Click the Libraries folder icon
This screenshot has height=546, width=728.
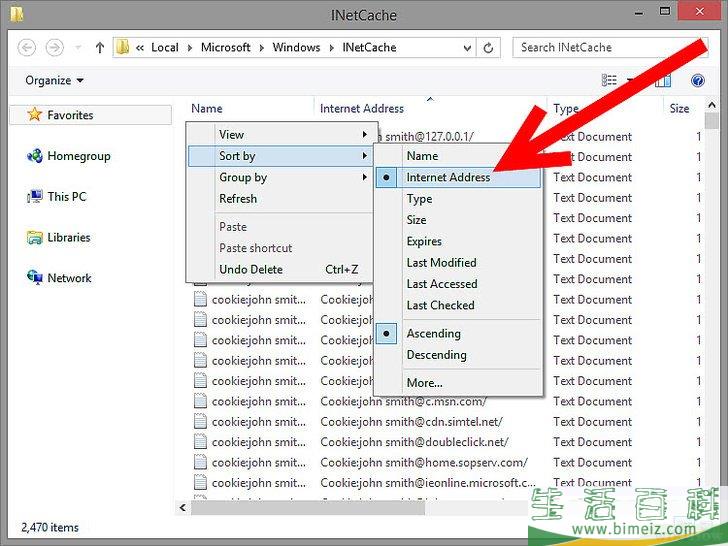pos(34,237)
